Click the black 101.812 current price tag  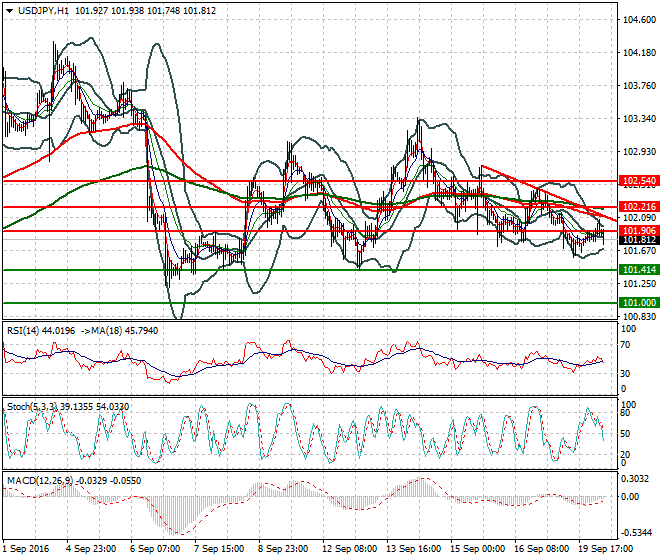pos(637,241)
